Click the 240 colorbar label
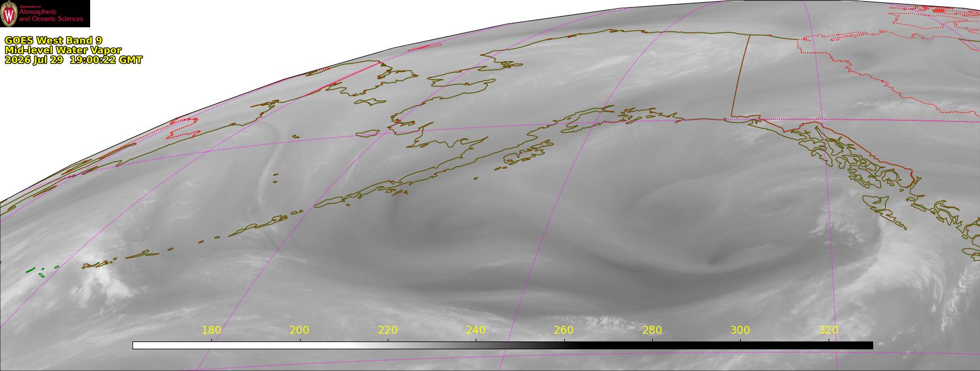980x371 pixels. click(x=476, y=330)
